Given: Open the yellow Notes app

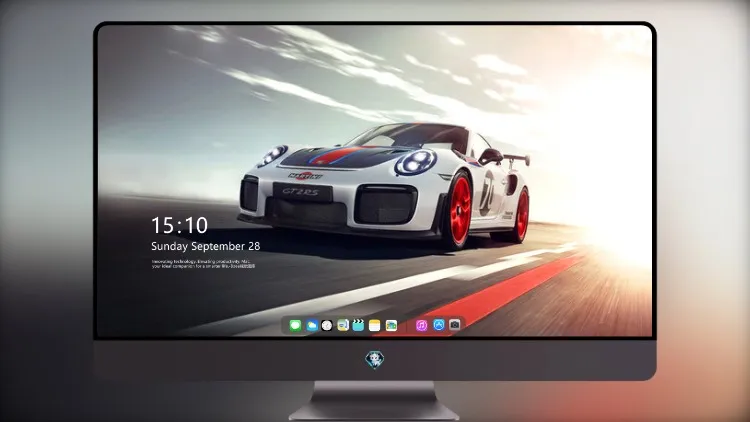Looking at the screenshot, I should pos(375,325).
